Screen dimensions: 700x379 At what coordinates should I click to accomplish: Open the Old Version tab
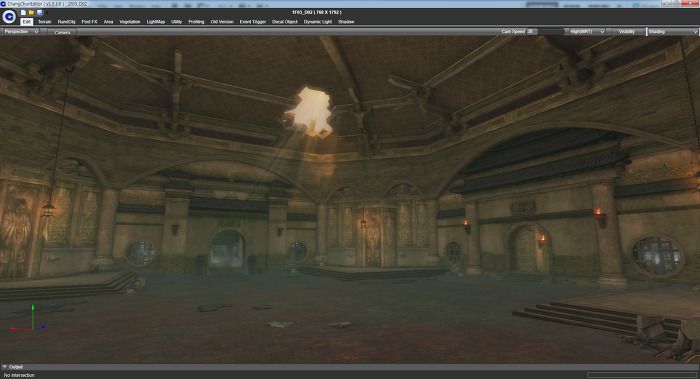[x=222, y=21]
